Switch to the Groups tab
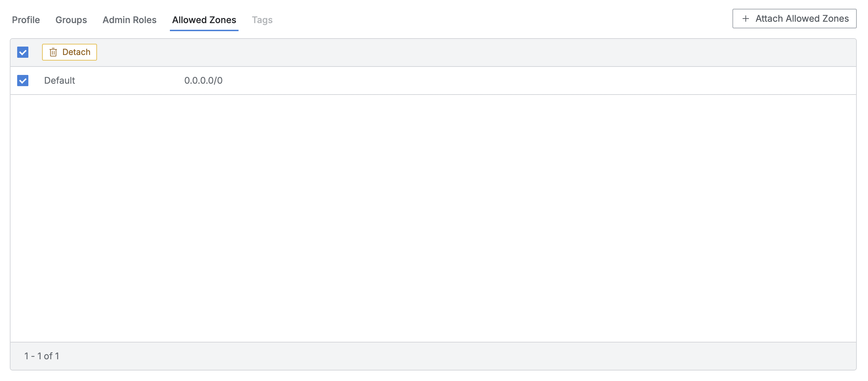Screen dimensions: 868x381 (x=71, y=20)
